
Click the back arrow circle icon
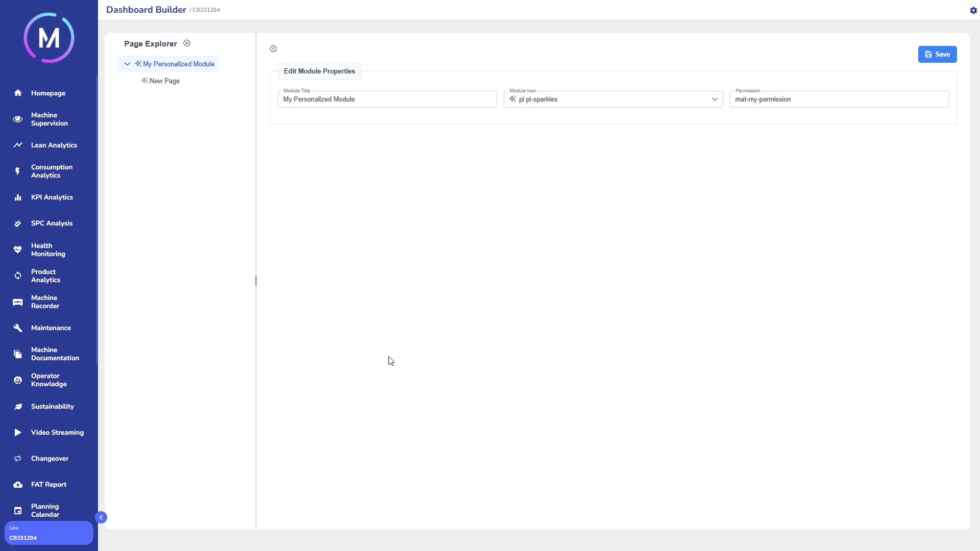274,49
